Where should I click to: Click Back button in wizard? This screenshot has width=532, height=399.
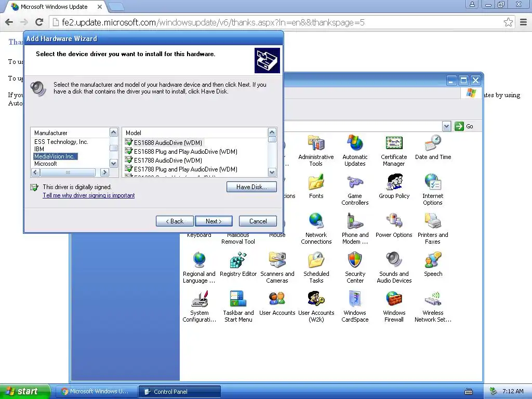175,221
